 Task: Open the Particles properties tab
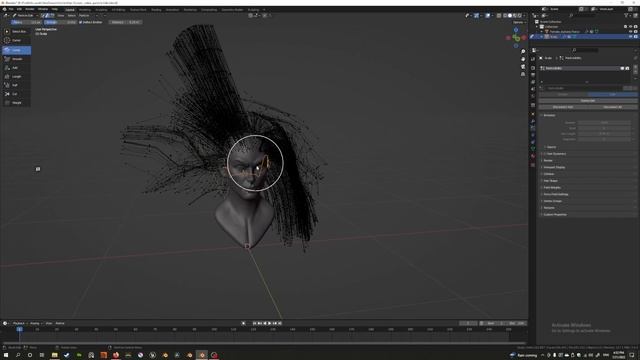coord(533,128)
